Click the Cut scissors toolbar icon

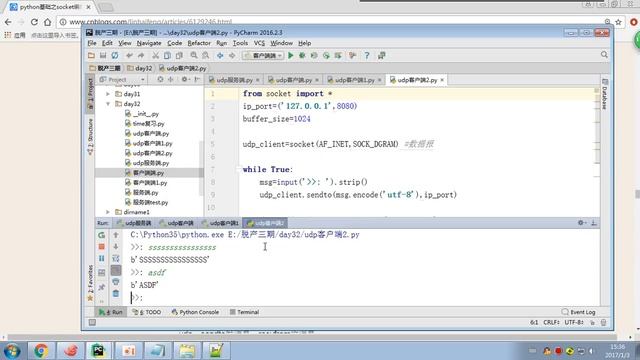156,56
